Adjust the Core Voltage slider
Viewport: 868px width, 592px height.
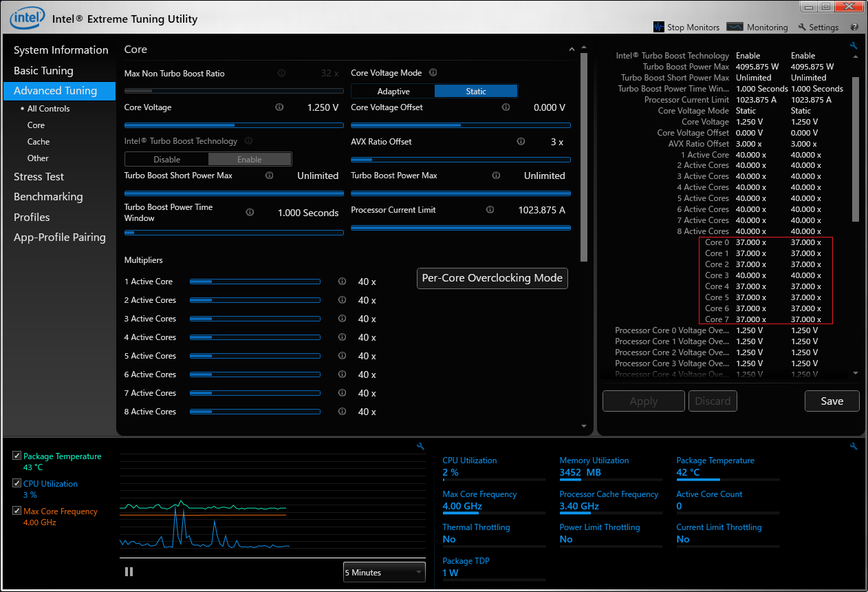234,125
